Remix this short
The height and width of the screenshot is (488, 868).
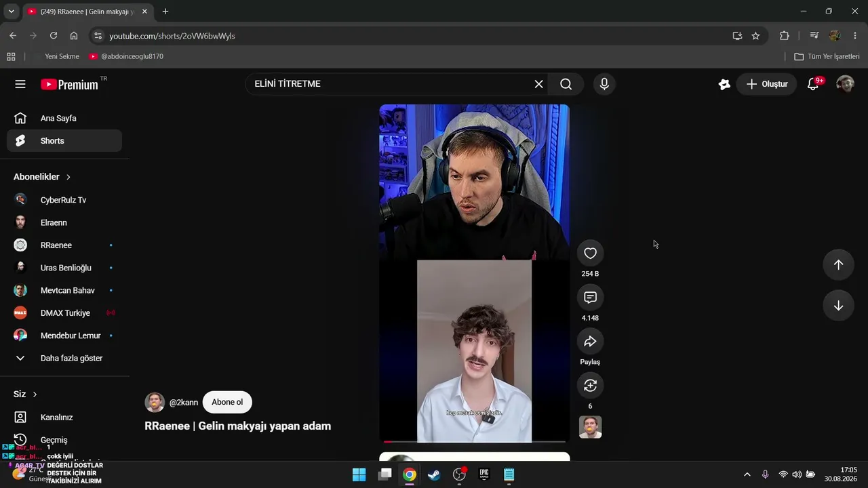click(590, 386)
